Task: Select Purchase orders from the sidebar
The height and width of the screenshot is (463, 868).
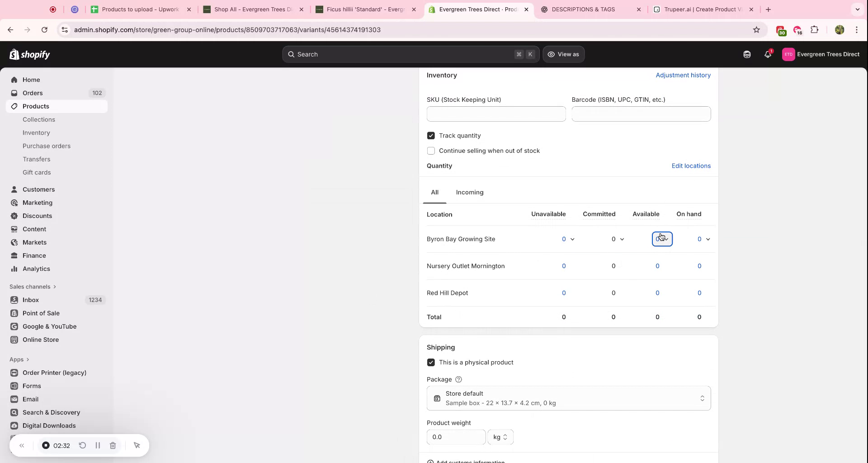Action: [47, 146]
